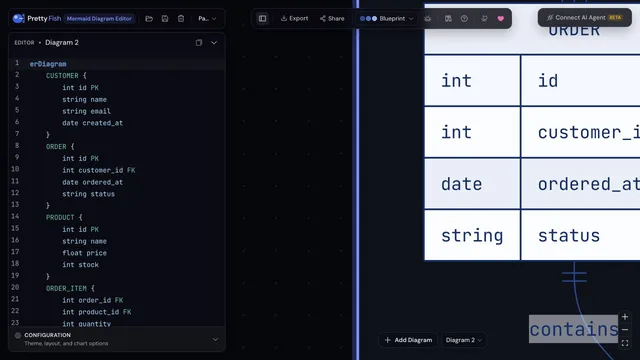Click Add Diagram button
Image resolution: width=640 pixels, height=360 pixels.
(x=408, y=340)
